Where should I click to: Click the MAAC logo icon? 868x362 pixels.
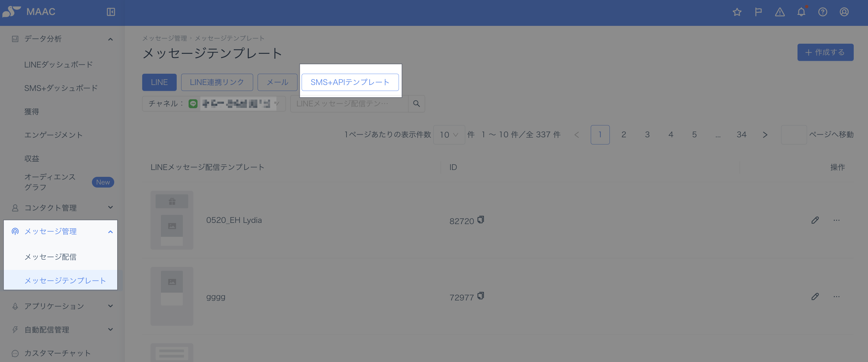[12, 12]
